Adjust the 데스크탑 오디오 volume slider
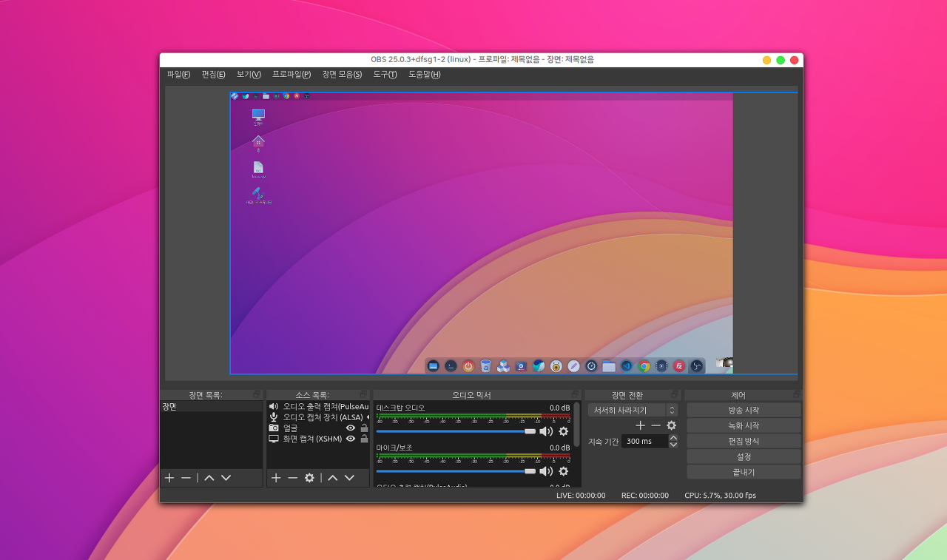Image resolution: width=947 pixels, height=560 pixels. [x=456, y=431]
